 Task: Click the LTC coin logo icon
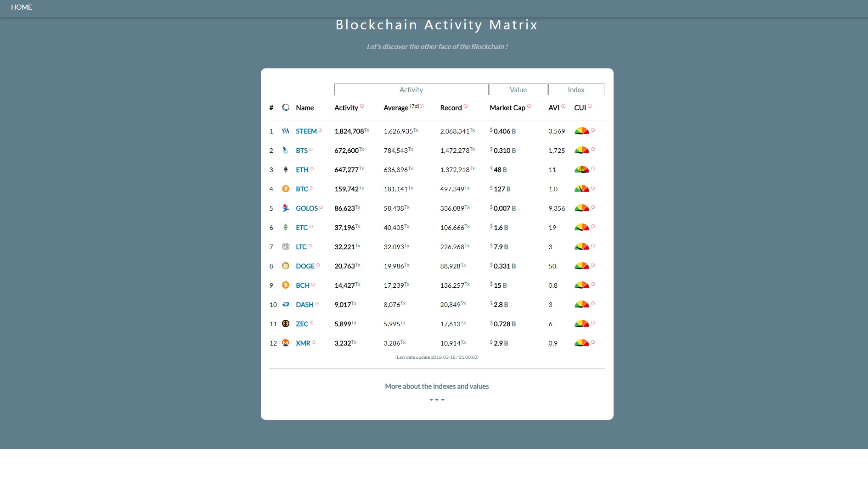[x=286, y=246]
